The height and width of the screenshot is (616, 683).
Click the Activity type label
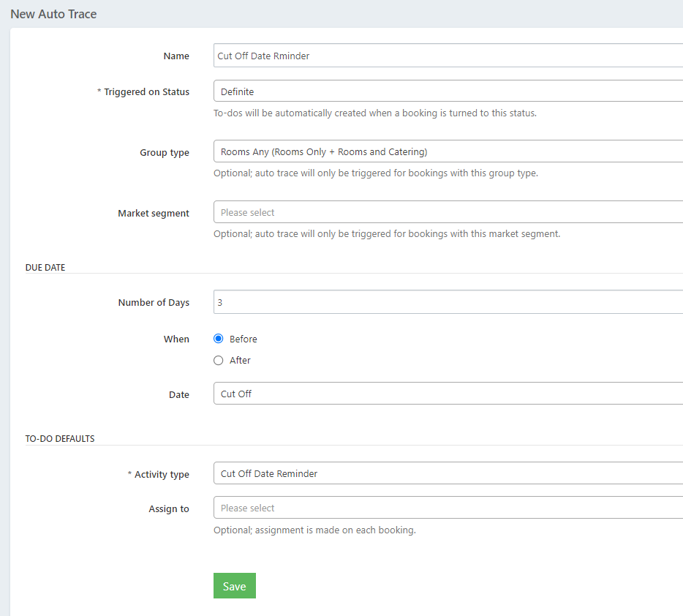[161, 475]
